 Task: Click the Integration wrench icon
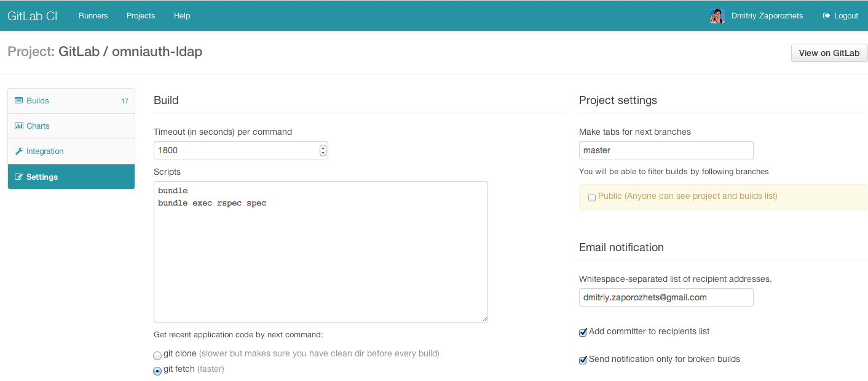tap(18, 151)
